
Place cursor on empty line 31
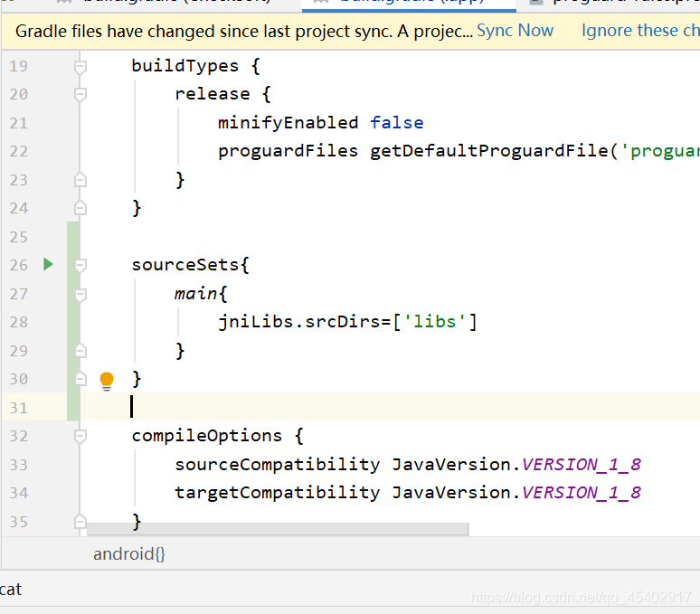pyautogui.click(x=393, y=407)
